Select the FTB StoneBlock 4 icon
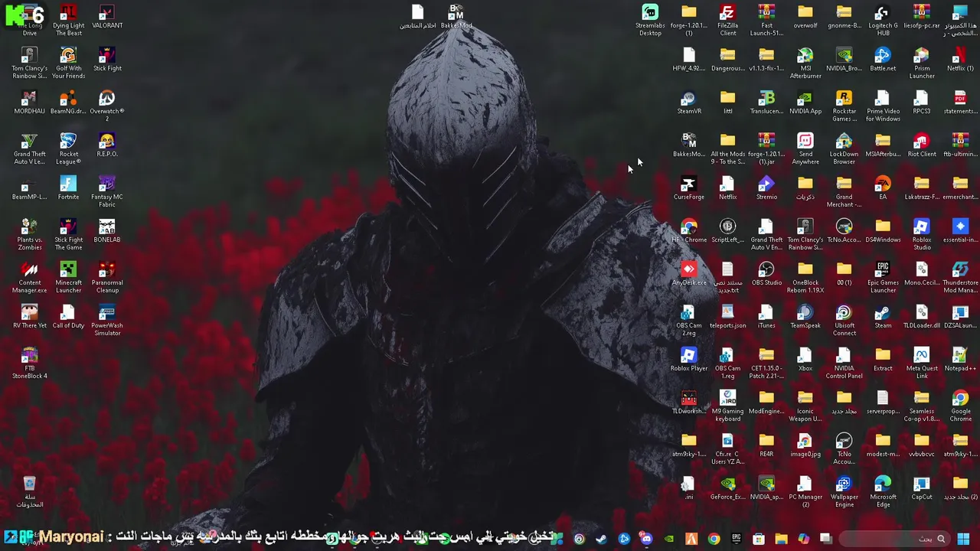This screenshot has height=551, width=980. 29,363
